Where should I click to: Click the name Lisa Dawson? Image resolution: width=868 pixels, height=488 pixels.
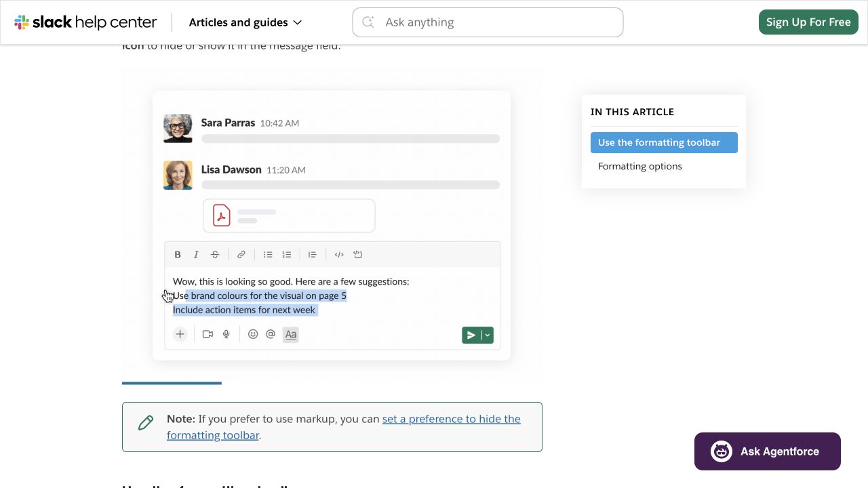[x=231, y=169]
